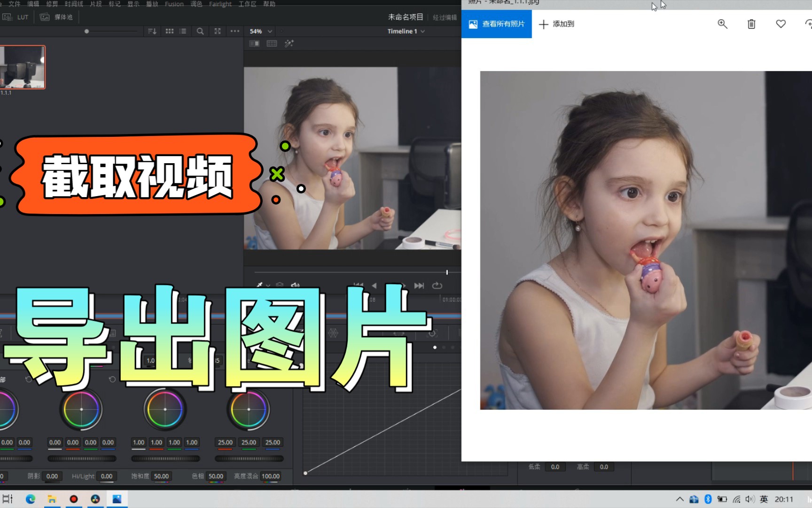Toggle the loop playback icon in transport controls

pyautogui.click(x=437, y=285)
